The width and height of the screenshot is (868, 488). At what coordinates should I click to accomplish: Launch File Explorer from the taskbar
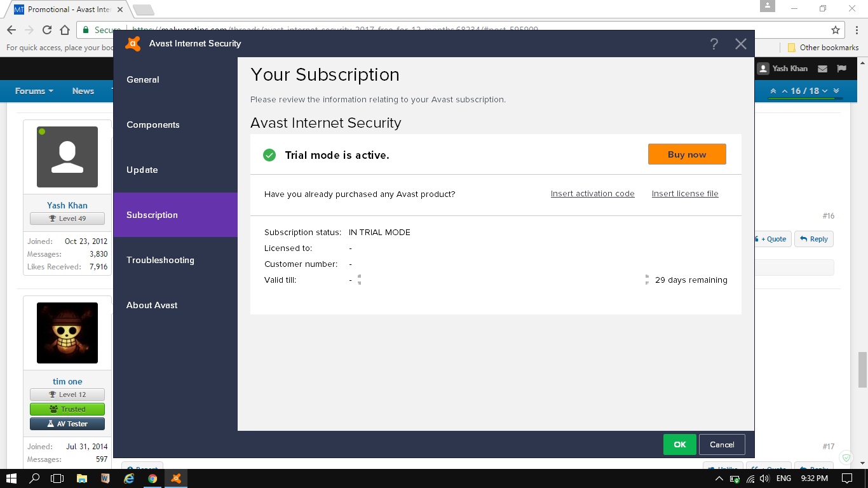[x=82, y=478]
